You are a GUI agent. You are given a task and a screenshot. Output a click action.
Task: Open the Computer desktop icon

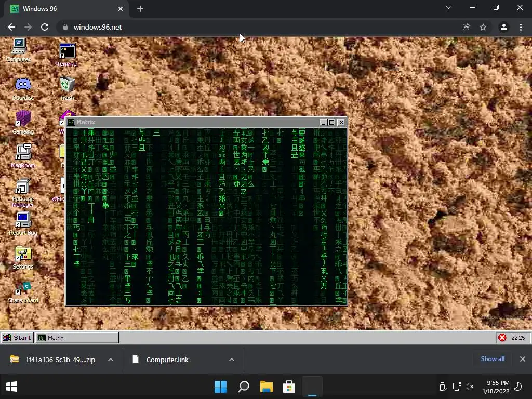19,49
